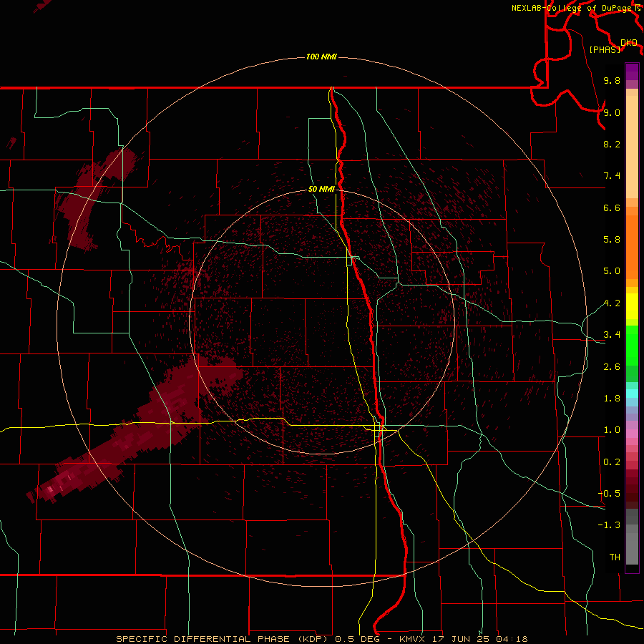Click the 7.4 value on the color scale
The image size is (644, 644).
click(x=612, y=176)
